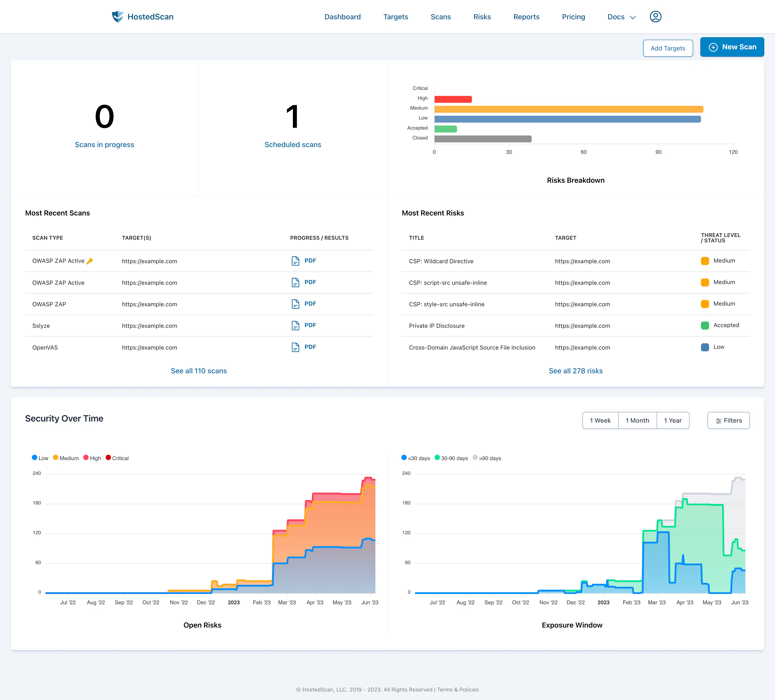Viewport: 775px width, 700px height.
Task: Toggle 30-90 days series in Exposure legend
Action: pyautogui.click(x=451, y=458)
